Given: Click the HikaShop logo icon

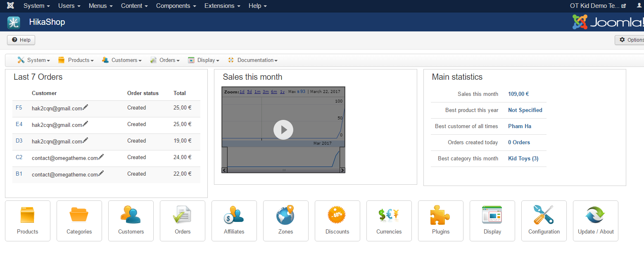Looking at the screenshot, I should tap(14, 22).
